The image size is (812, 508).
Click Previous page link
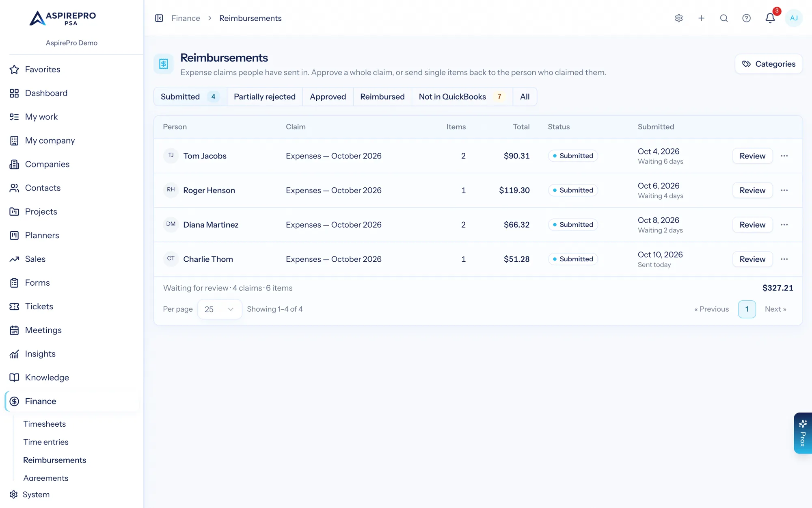(711, 309)
